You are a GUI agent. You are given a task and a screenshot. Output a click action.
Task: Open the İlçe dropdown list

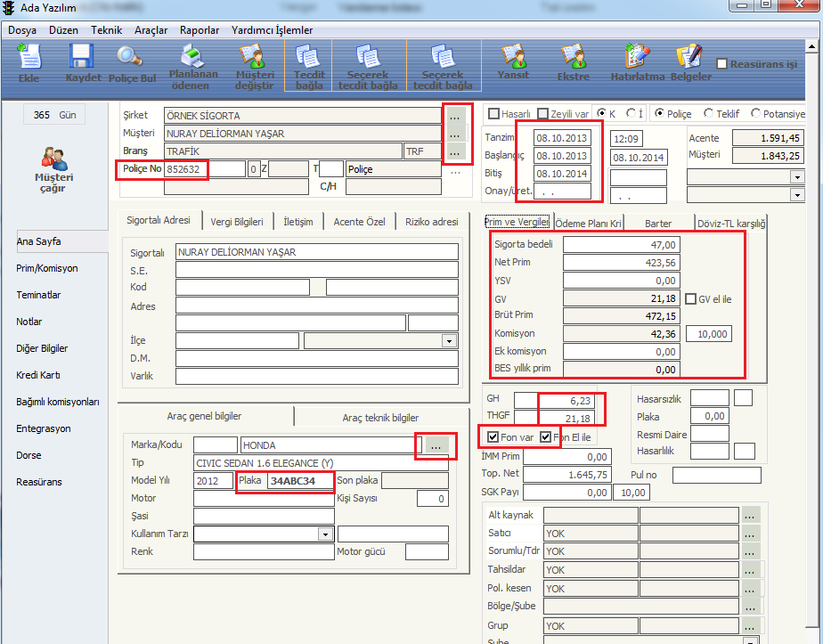coord(448,340)
